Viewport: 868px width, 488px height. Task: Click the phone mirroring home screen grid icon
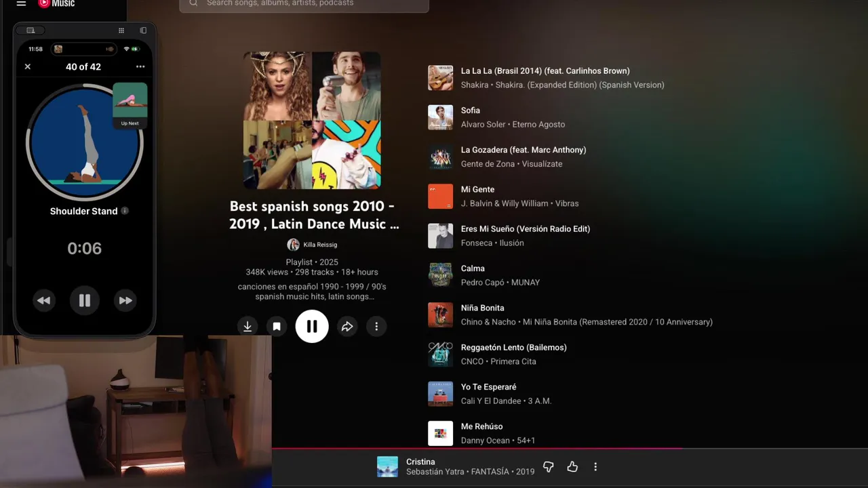[x=121, y=30]
